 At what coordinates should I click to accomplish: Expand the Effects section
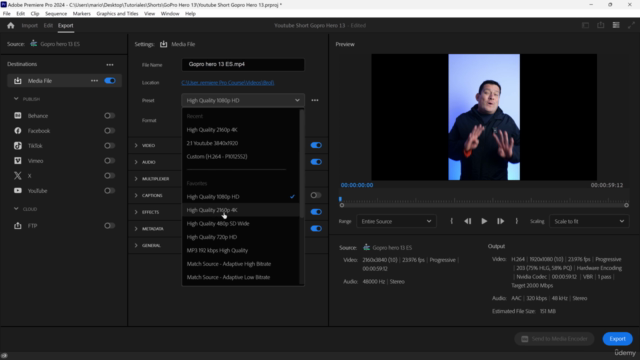click(x=136, y=212)
